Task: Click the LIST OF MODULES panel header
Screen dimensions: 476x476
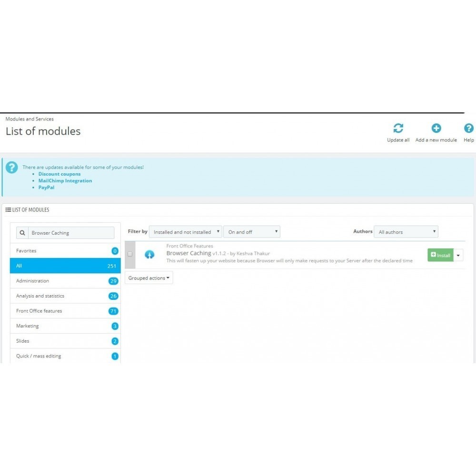Action: pos(27,210)
